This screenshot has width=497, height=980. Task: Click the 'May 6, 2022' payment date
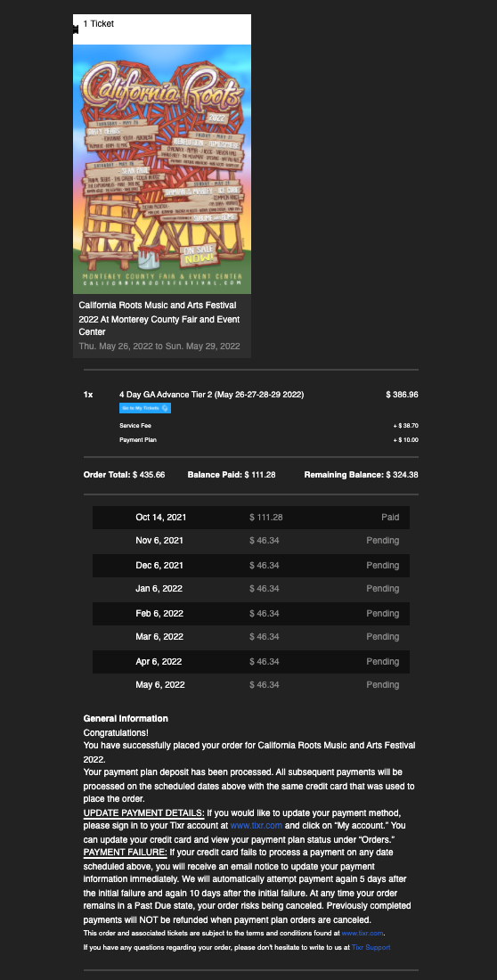160,685
